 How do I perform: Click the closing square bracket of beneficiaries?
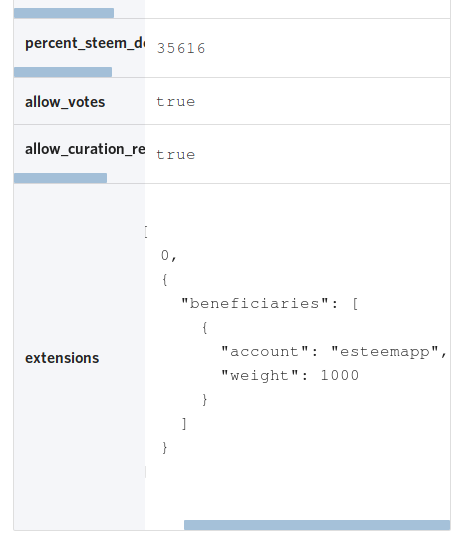(184, 423)
